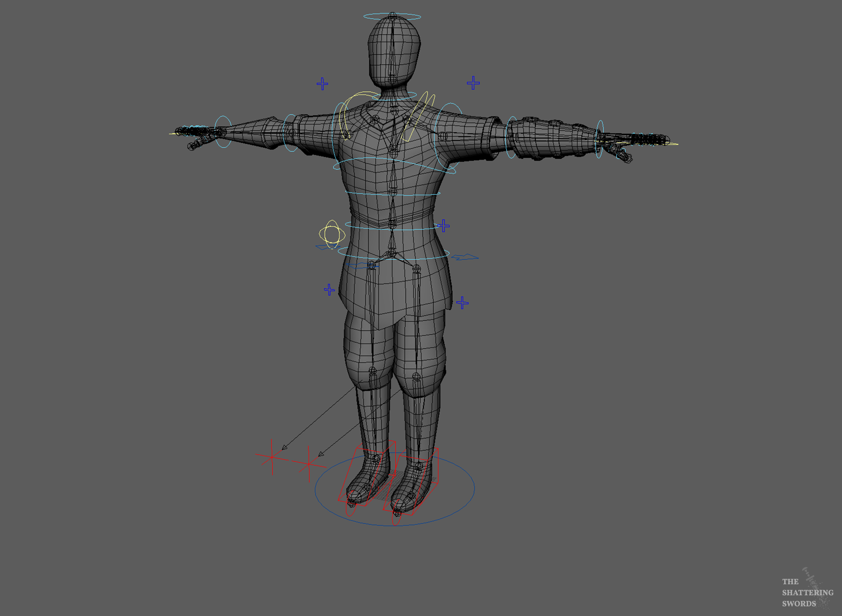Pick the large blue root circle around the feet
This screenshot has width=842, height=616.
click(395, 489)
